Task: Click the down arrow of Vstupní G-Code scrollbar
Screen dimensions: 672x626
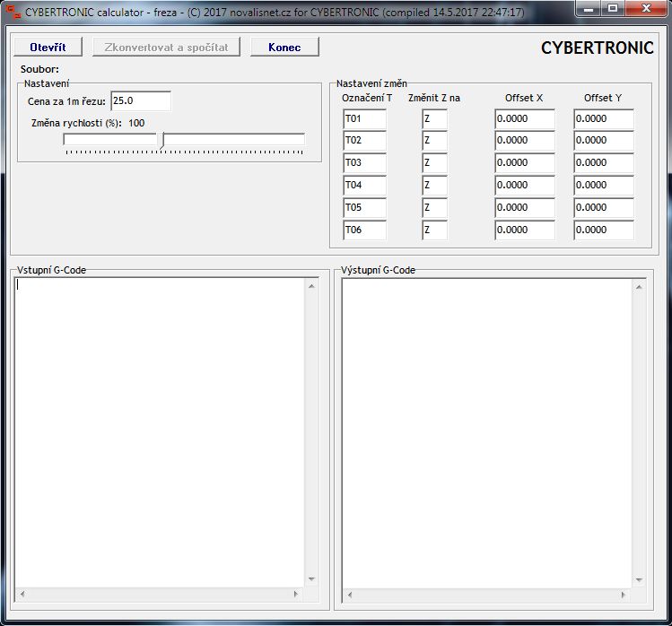Action: pyautogui.click(x=311, y=579)
